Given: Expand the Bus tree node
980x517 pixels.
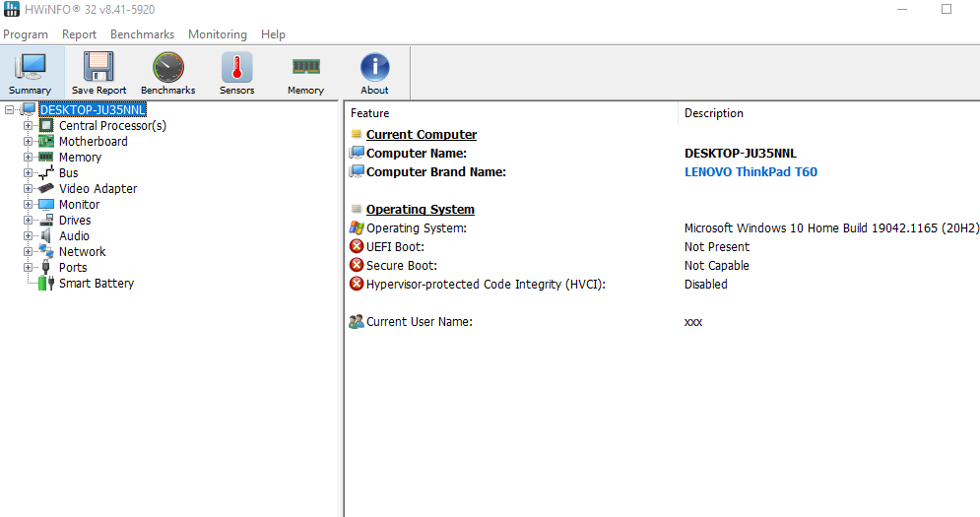Looking at the screenshot, I should pos(28,172).
